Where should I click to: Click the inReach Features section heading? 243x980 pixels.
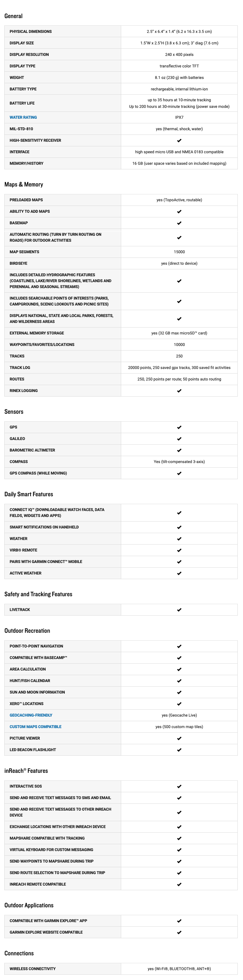pos(26,771)
